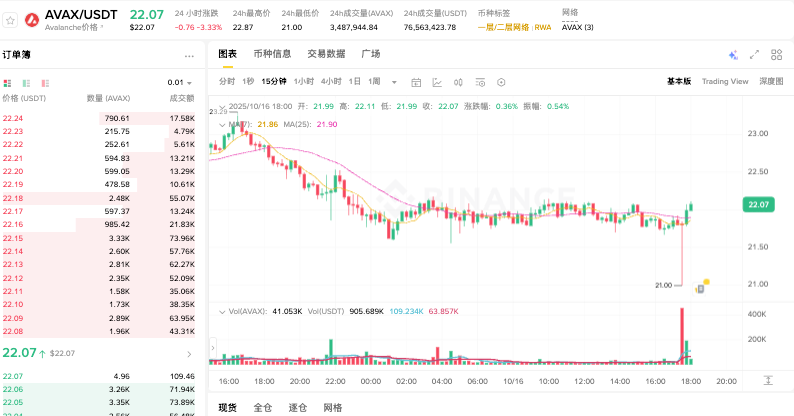Click the RWA coin tag
This screenshot has width=794, height=416.
click(x=543, y=27)
